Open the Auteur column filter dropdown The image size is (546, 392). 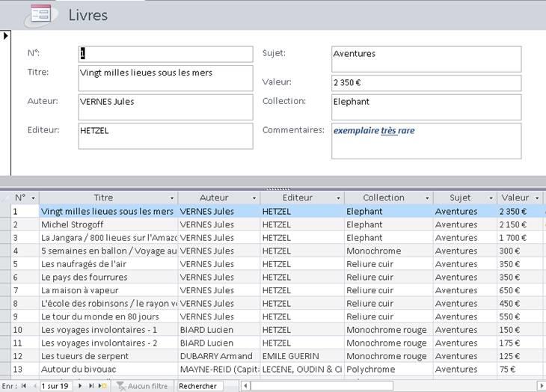click(255, 198)
